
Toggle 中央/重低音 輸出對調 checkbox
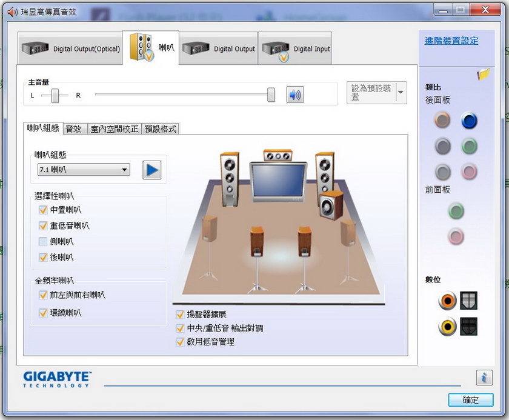pyautogui.click(x=180, y=328)
